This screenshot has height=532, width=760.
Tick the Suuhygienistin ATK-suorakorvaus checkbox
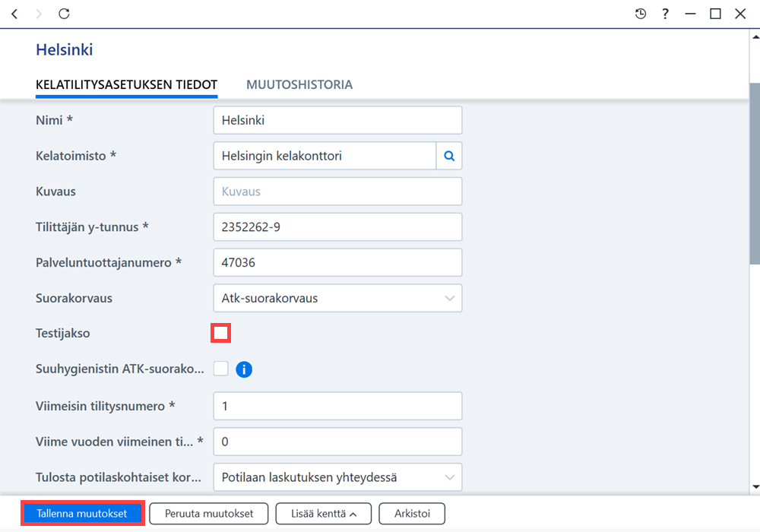pyautogui.click(x=220, y=369)
